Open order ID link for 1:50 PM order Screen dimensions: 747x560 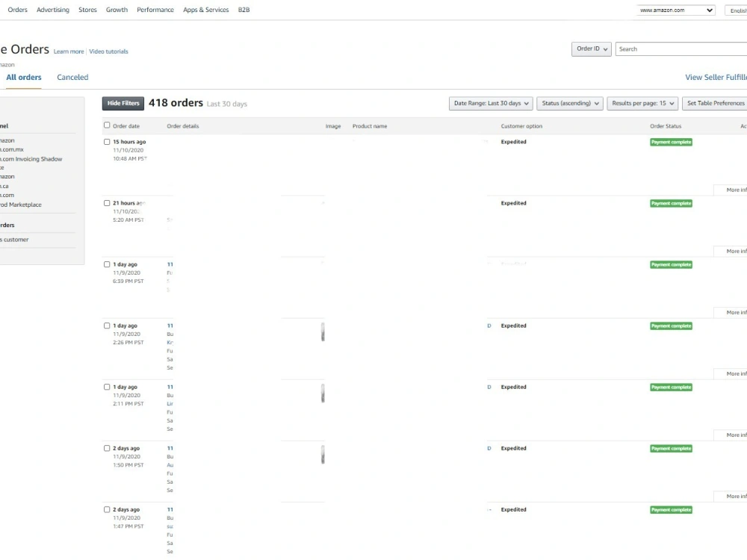click(170, 449)
